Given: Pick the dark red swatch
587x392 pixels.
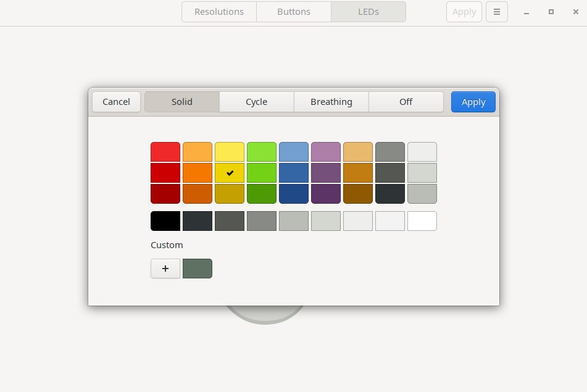Looking at the screenshot, I should tap(165, 194).
